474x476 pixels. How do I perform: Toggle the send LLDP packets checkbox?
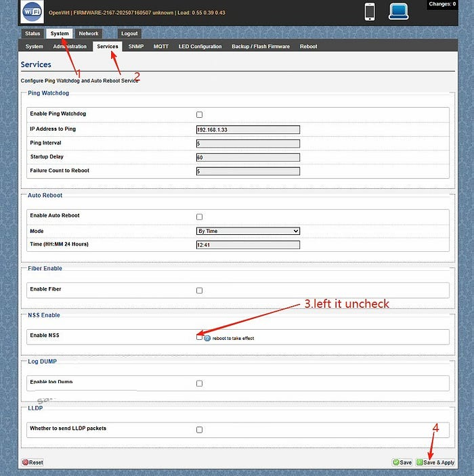click(x=199, y=429)
